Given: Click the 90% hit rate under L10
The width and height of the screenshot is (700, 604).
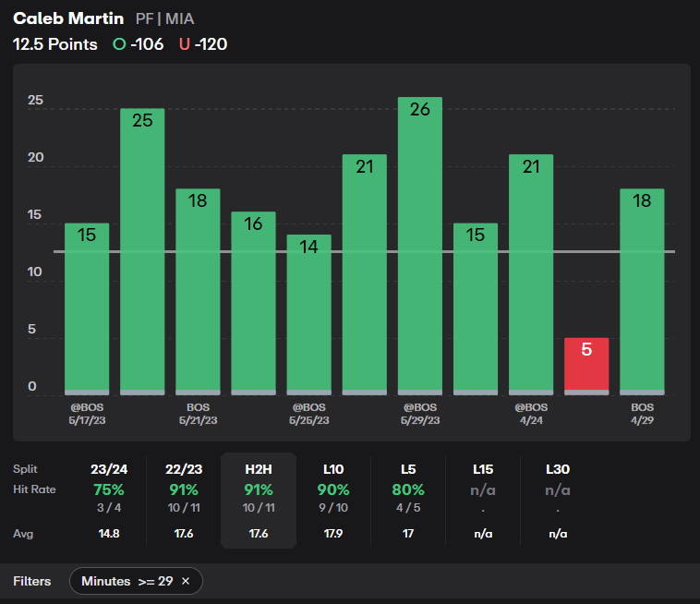Looking at the screenshot, I should (x=333, y=489).
